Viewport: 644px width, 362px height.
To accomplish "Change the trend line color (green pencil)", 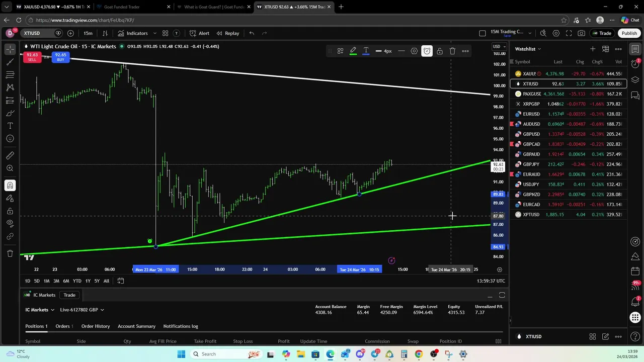I will tap(353, 51).
